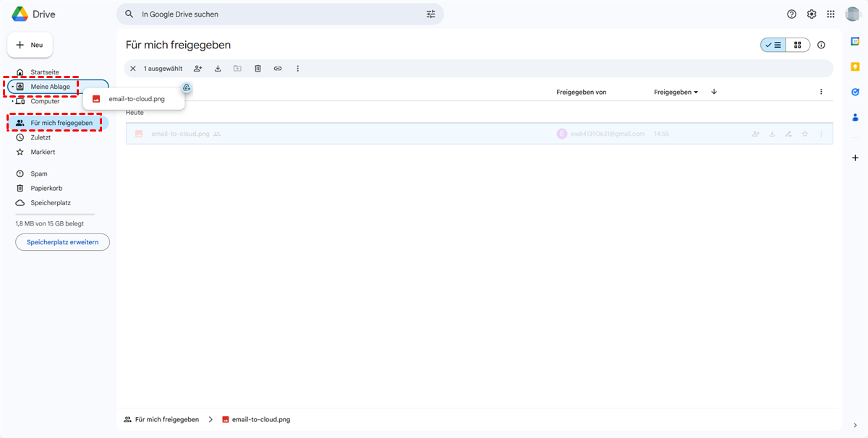Open Google Calendar side panel icon
Image resolution: width=868 pixels, height=438 pixels.
pyautogui.click(x=855, y=42)
